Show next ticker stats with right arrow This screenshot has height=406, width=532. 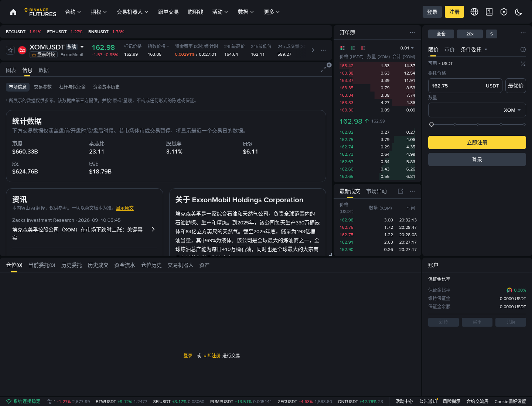tap(313, 50)
